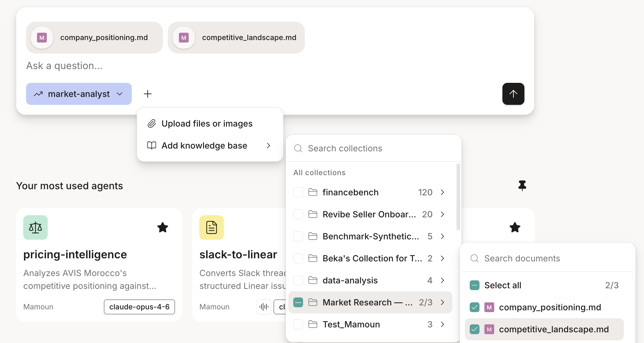Viewport: 644px width, 343px height.
Task: Expand financebench collection chevron
Action: 442,192
